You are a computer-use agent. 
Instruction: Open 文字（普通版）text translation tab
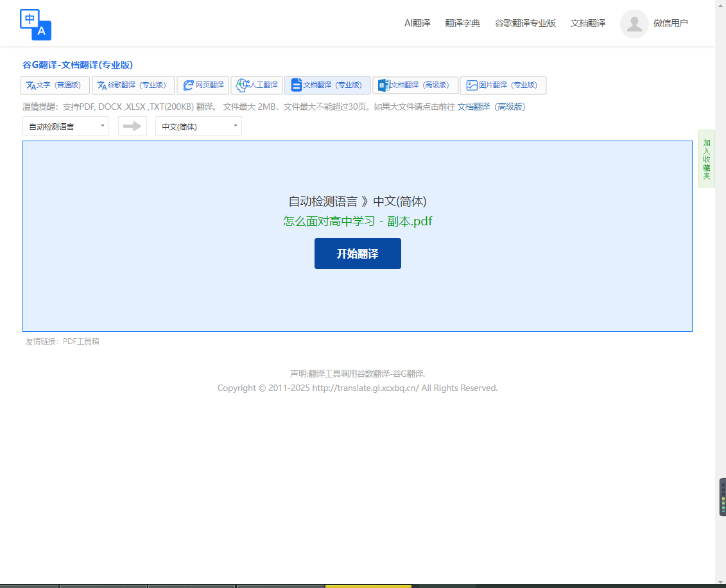click(55, 85)
